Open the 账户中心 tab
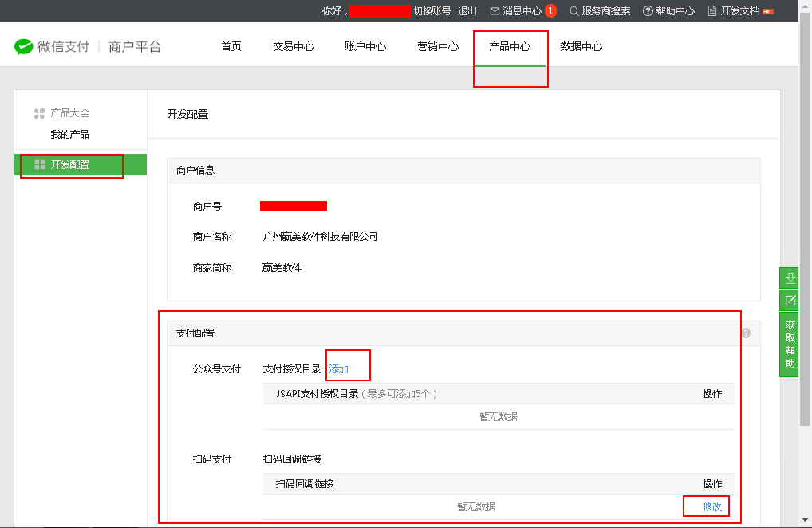The height and width of the screenshot is (528, 812). pyautogui.click(x=365, y=47)
